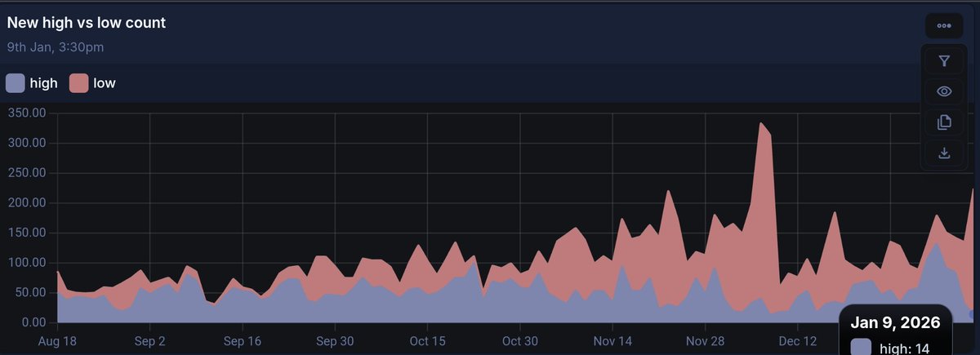The image size is (980, 355).
Task: Download the chart with the download icon
Action: (x=944, y=153)
